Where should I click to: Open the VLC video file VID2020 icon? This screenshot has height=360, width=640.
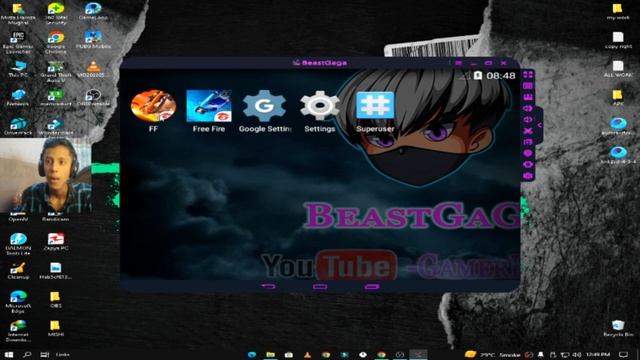[93, 69]
